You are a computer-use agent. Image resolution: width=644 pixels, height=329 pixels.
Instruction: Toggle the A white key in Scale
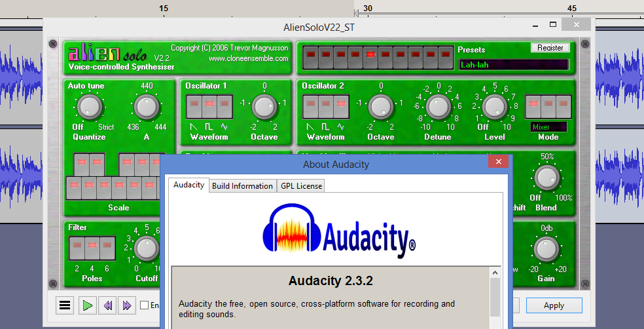149,188
